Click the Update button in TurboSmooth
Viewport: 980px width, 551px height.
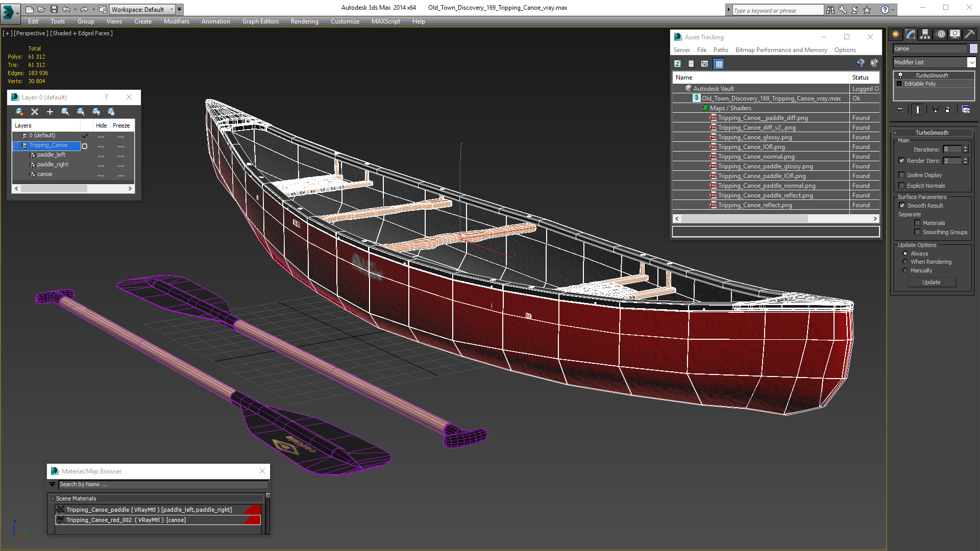coord(932,282)
